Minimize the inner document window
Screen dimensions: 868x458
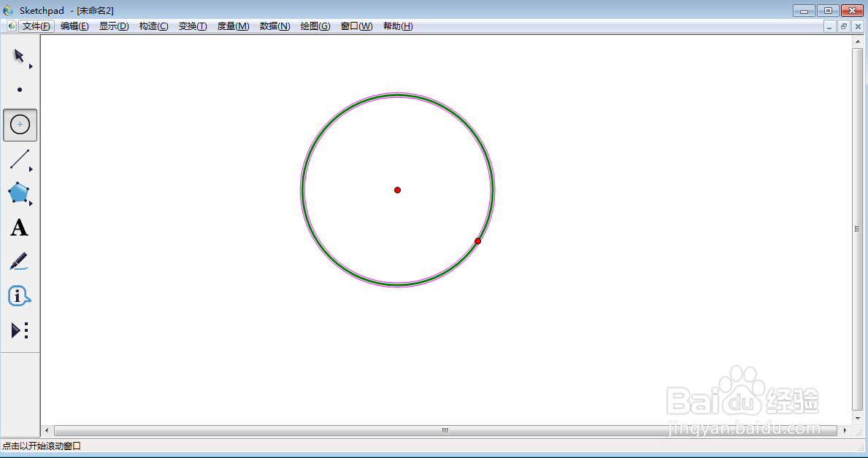point(829,26)
